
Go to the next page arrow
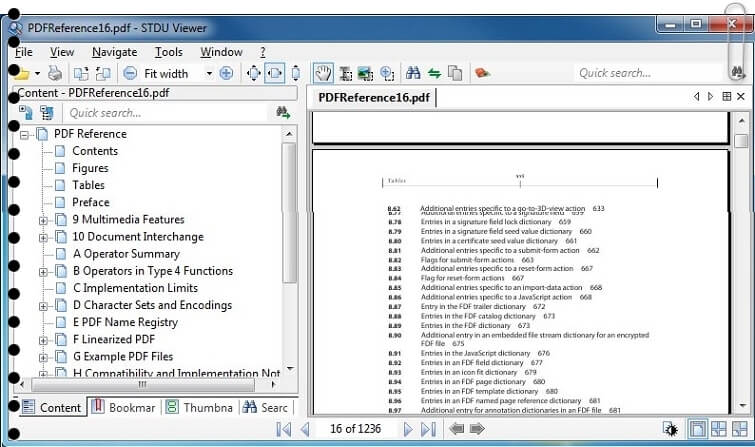coord(408,429)
